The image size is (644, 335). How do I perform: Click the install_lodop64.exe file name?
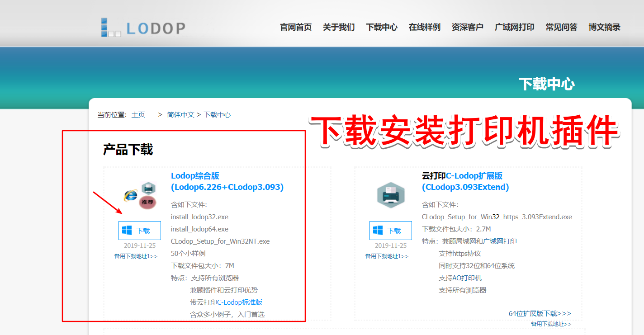[x=199, y=229]
